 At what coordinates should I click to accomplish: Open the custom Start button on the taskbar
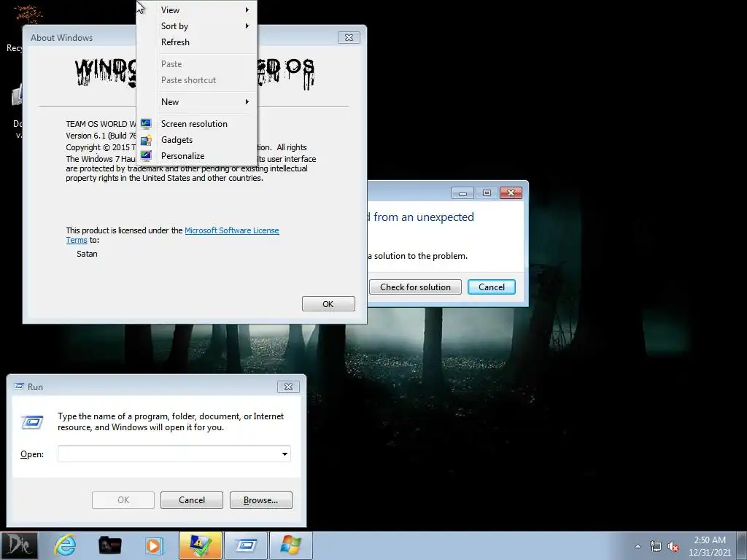coord(18,545)
